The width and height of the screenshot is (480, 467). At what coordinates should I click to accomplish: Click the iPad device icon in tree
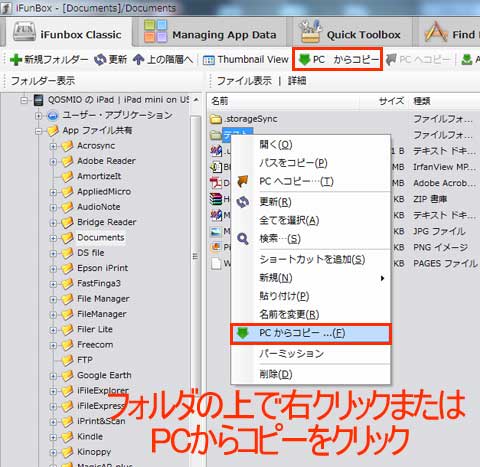tap(39, 100)
